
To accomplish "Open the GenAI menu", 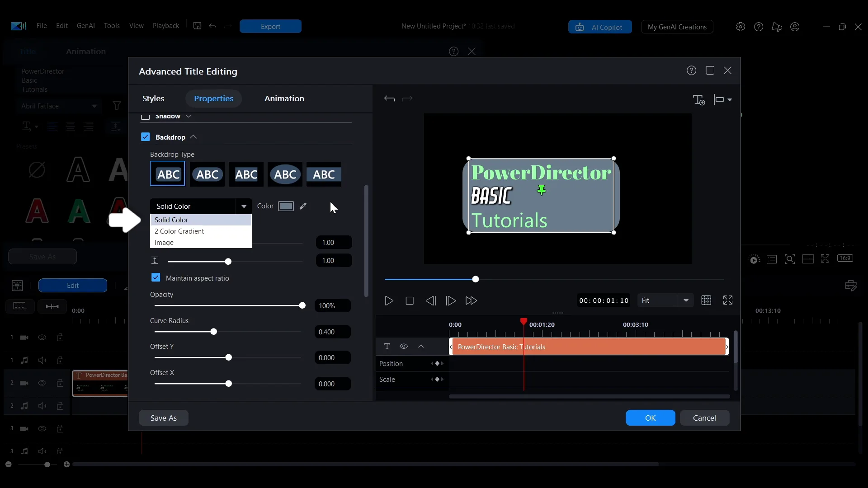I will coord(86,26).
